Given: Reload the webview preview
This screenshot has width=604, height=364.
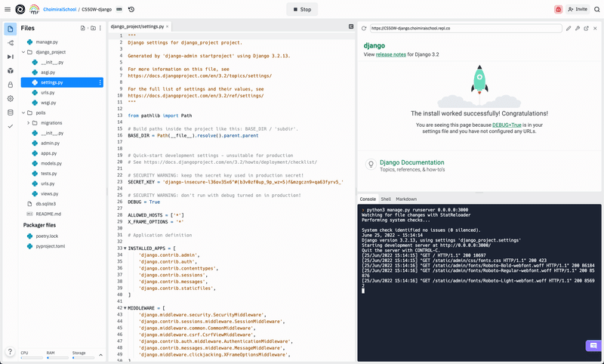Looking at the screenshot, I should 364,29.
